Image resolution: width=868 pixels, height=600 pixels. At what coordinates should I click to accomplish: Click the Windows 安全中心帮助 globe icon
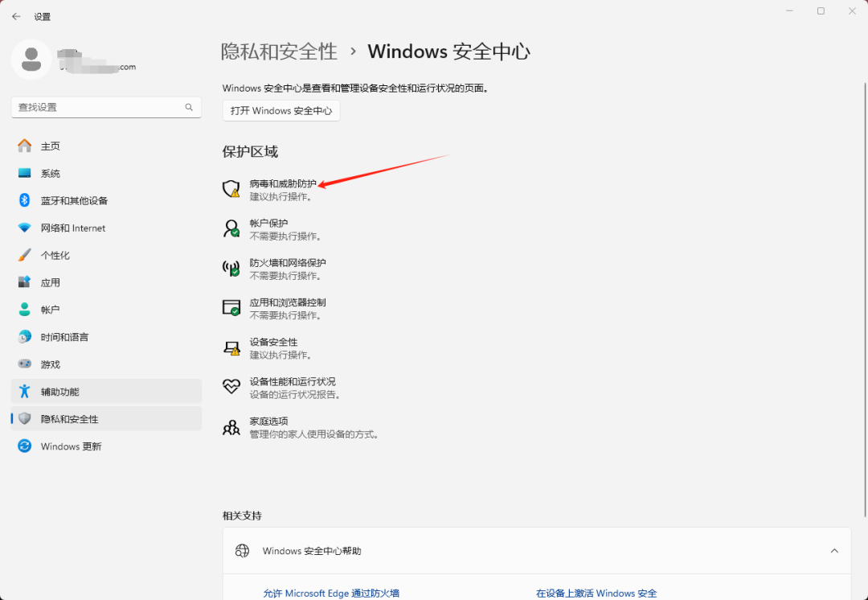(x=242, y=551)
